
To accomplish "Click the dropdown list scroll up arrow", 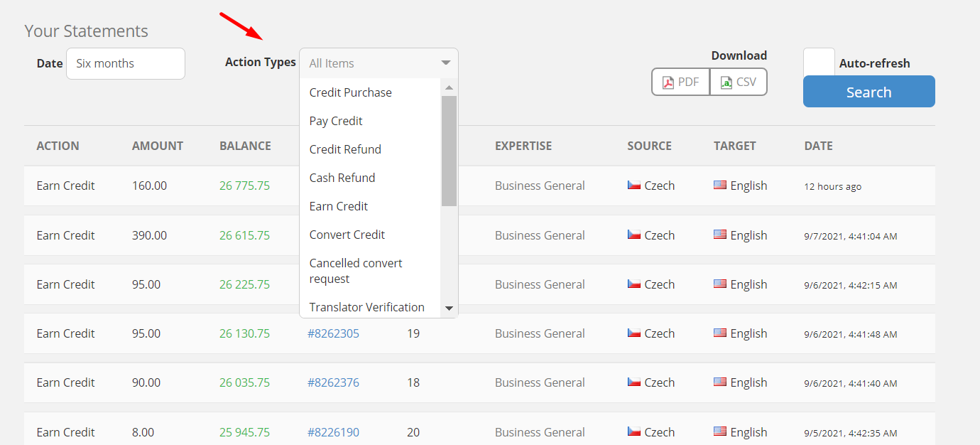I will coord(449,87).
